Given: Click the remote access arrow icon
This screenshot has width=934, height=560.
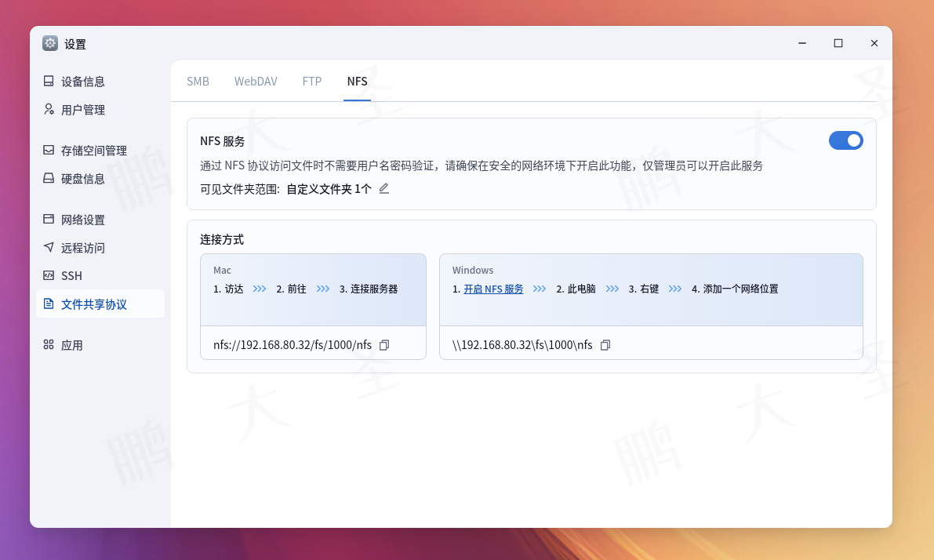Looking at the screenshot, I should tap(49, 248).
